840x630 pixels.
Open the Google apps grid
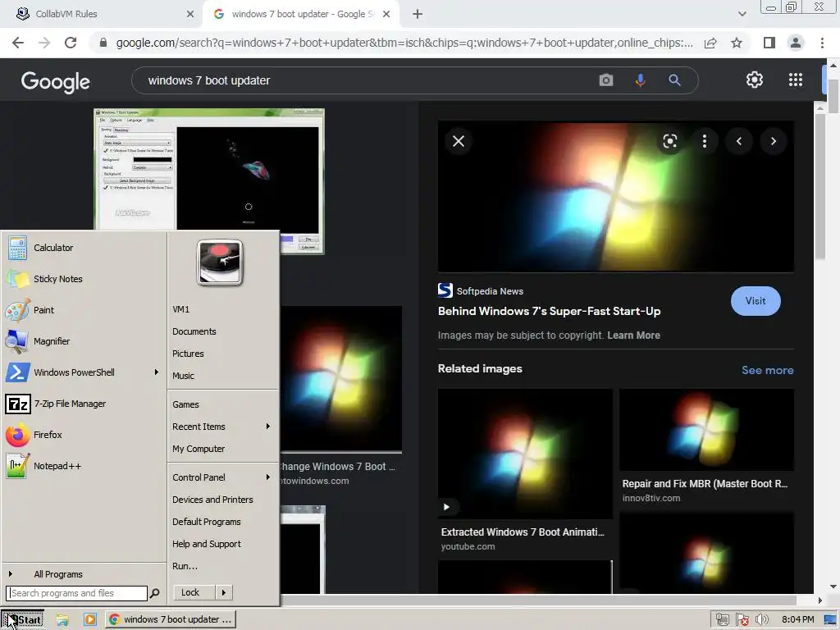coord(796,80)
